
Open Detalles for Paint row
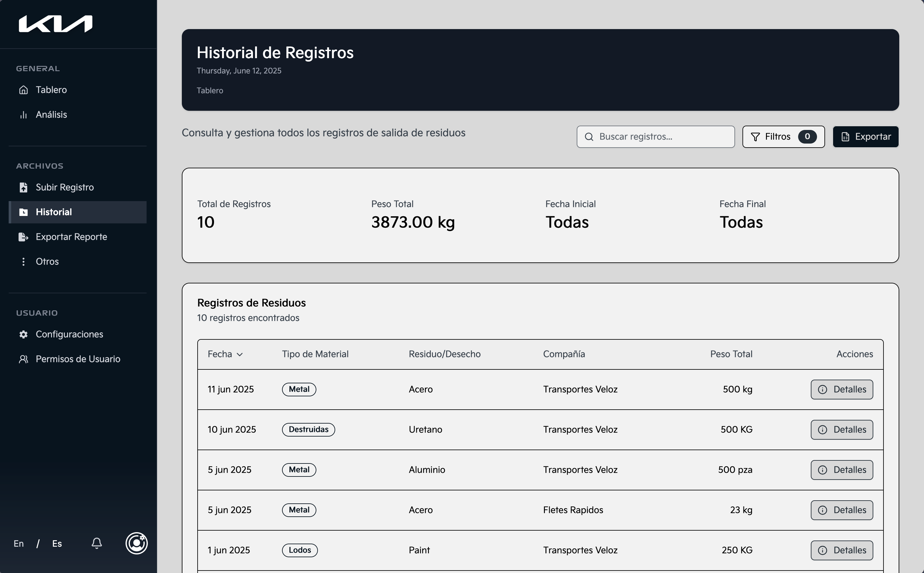coord(841,550)
